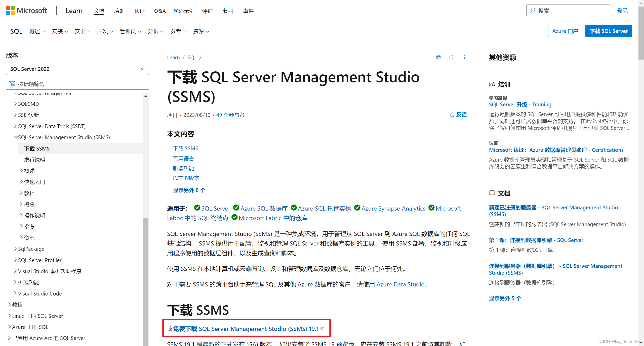Select the 文档 top navigation menu item

pos(99,11)
